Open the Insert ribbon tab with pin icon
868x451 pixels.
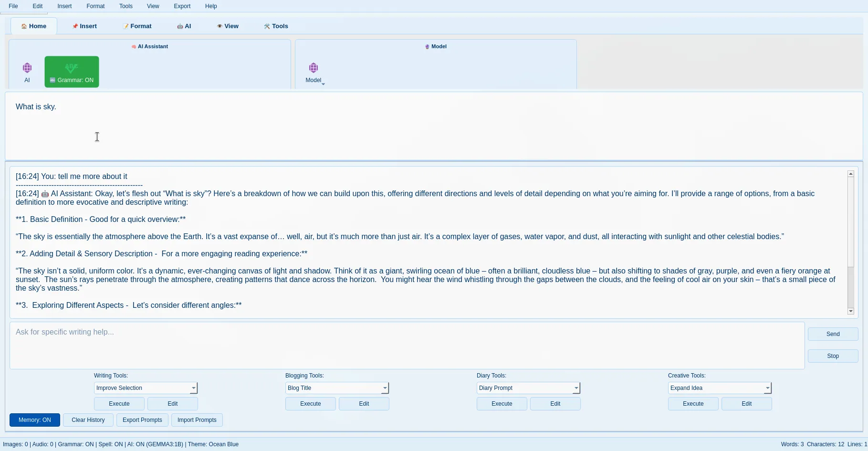click(84, 26)
